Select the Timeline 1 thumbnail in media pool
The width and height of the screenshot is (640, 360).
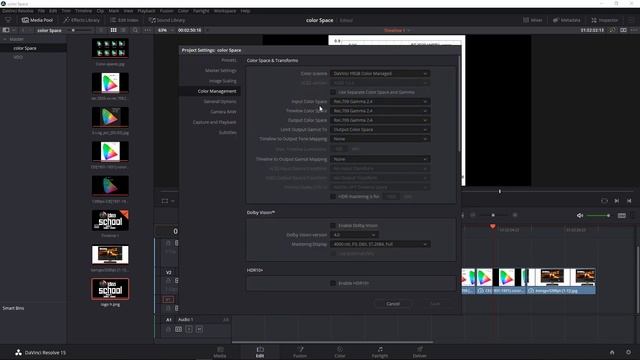point(110,220)
